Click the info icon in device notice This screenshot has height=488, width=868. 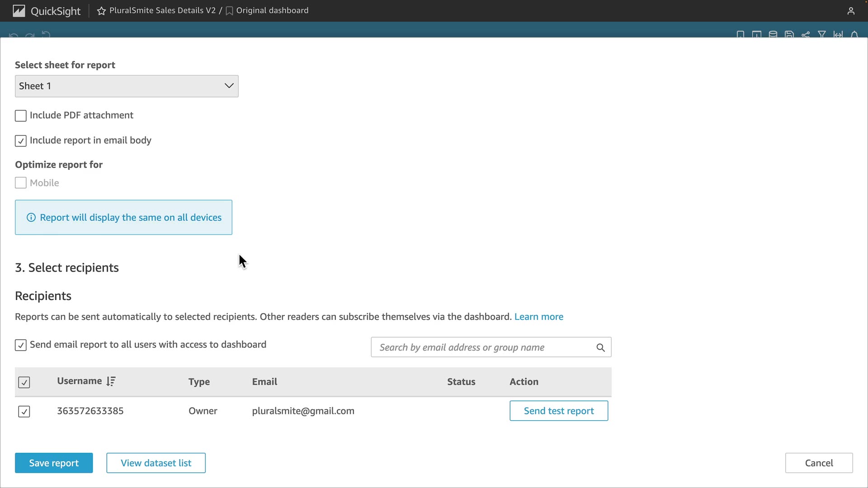[31, 217]
